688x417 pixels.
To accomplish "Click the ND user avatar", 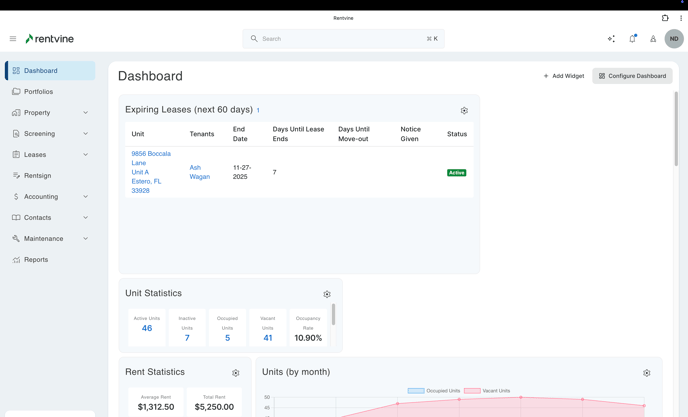I will coord(674,39).
